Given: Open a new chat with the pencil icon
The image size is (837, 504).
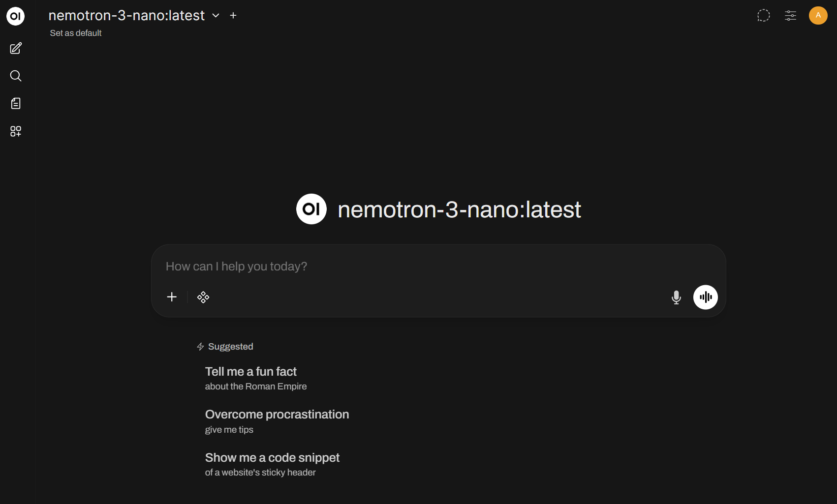Looking at the screenshot, I should 15,48.
